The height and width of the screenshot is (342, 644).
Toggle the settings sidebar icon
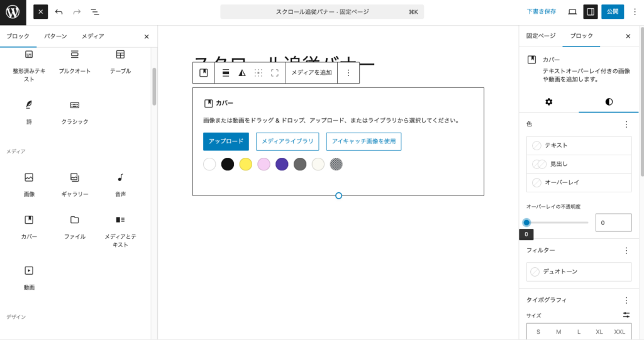(x=591, y=12)
